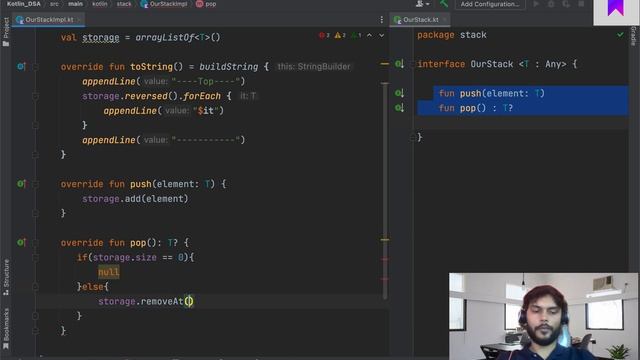Open stack breadcrumb in navigation bar
The image size is (640, 360).
tap(124, 4)
